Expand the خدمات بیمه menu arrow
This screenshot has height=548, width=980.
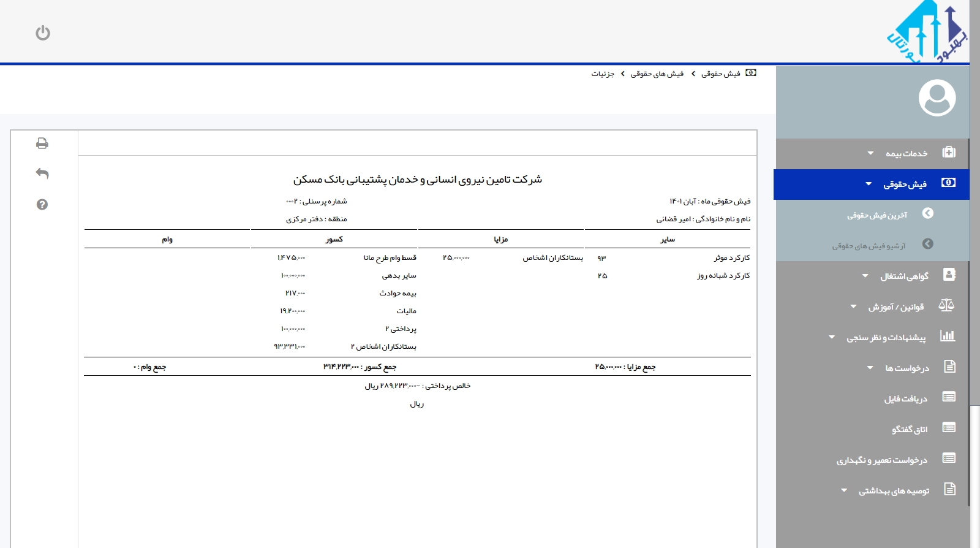870,153
